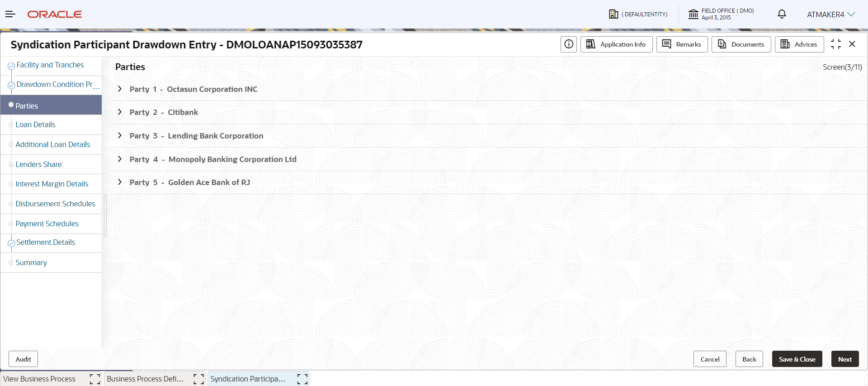Click the Facility and Tranches completed check icon
The image size is (868, 386).
pyautogui.click(x=11, y=66)
